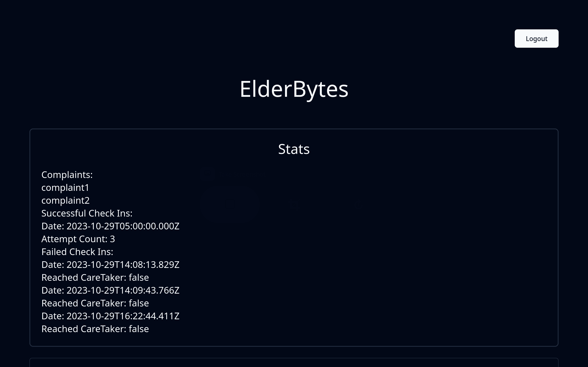Click the Logout button

tap(536, 39)
